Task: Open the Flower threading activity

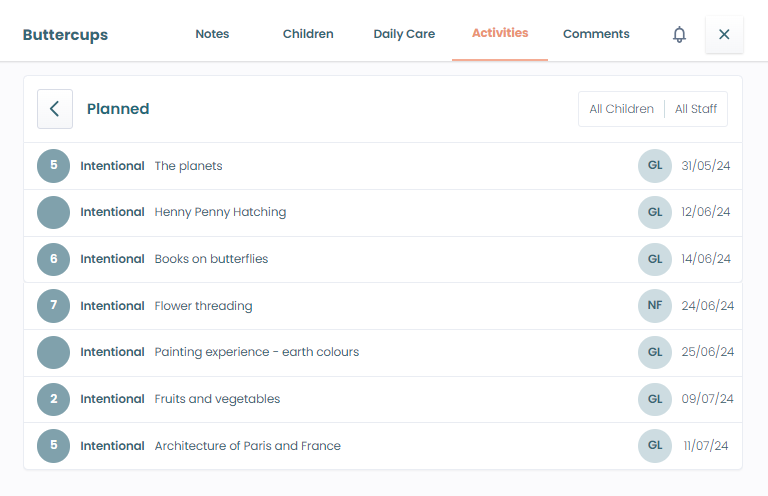Action: (x=203, y=306)
